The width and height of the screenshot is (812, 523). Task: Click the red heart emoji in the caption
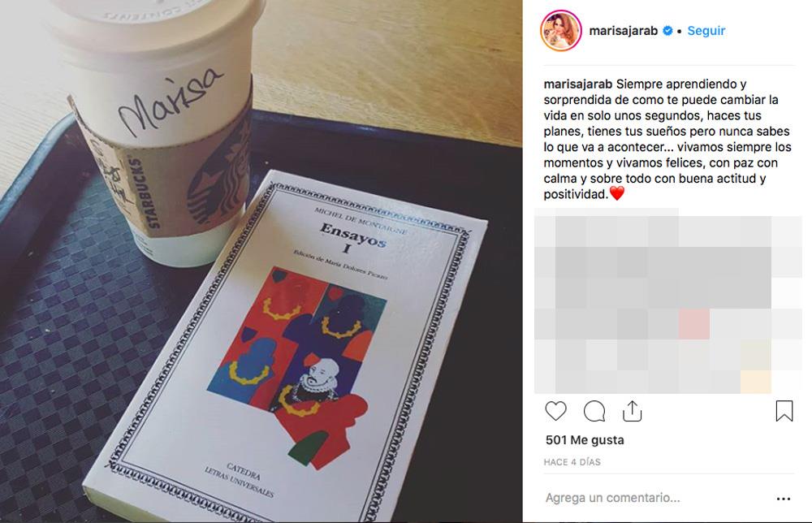(x=617, y=193)
